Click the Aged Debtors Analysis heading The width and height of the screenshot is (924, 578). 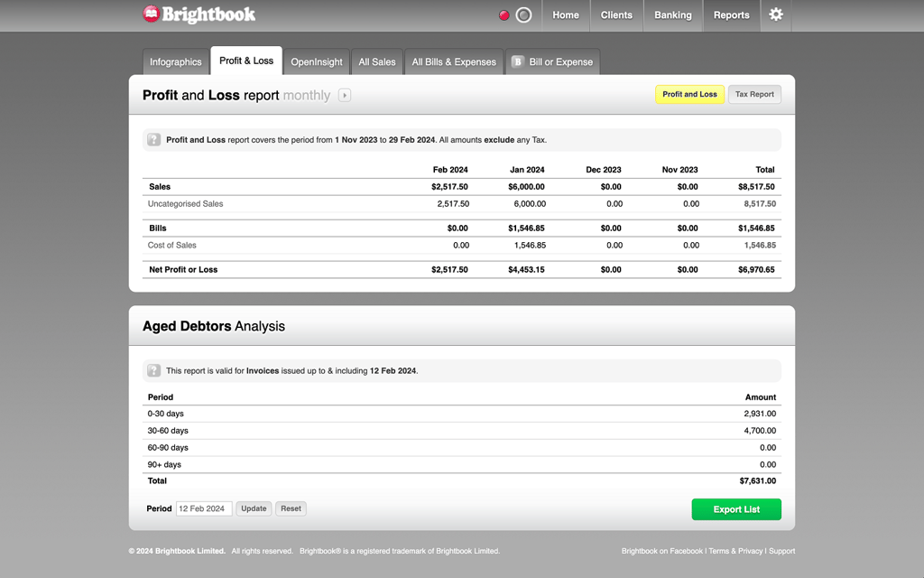click(x=213, y=326)
